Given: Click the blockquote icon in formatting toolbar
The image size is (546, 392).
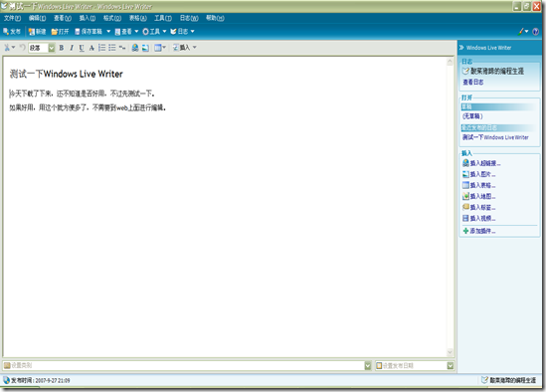Looking at the screenshot, I should tap(122, 48).
